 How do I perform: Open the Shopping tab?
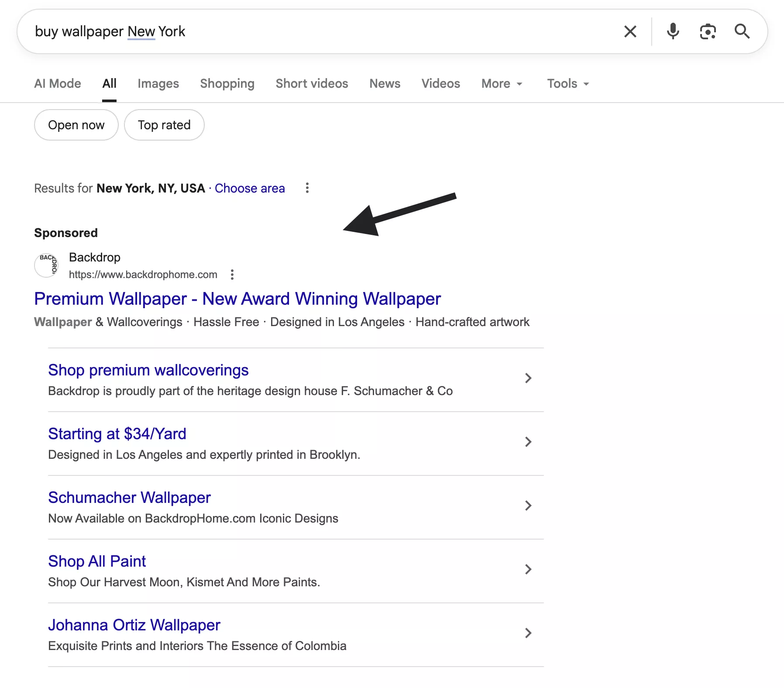pyautogui.click(x=227, y=83)
